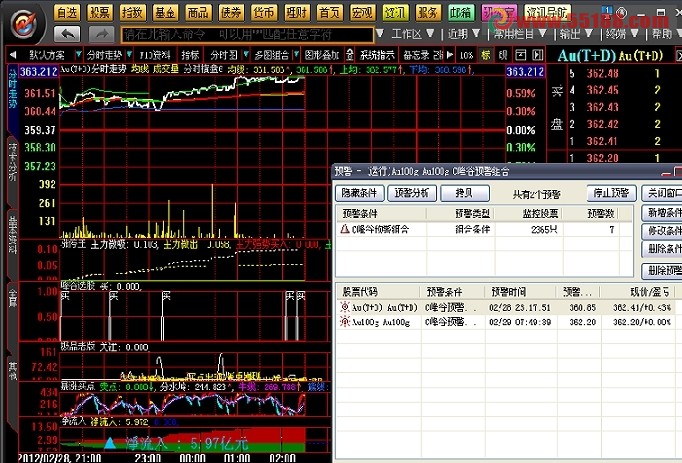Open the 宏观 top menu button

(362, 13)
